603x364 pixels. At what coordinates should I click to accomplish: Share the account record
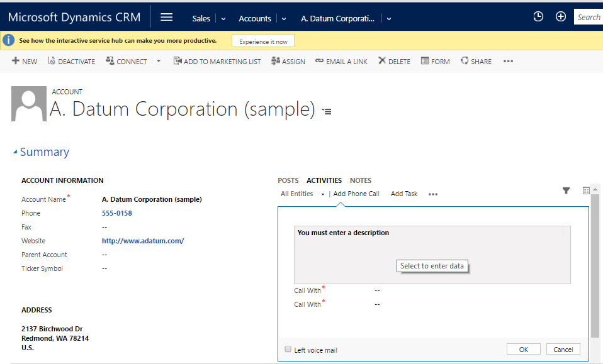476,61
